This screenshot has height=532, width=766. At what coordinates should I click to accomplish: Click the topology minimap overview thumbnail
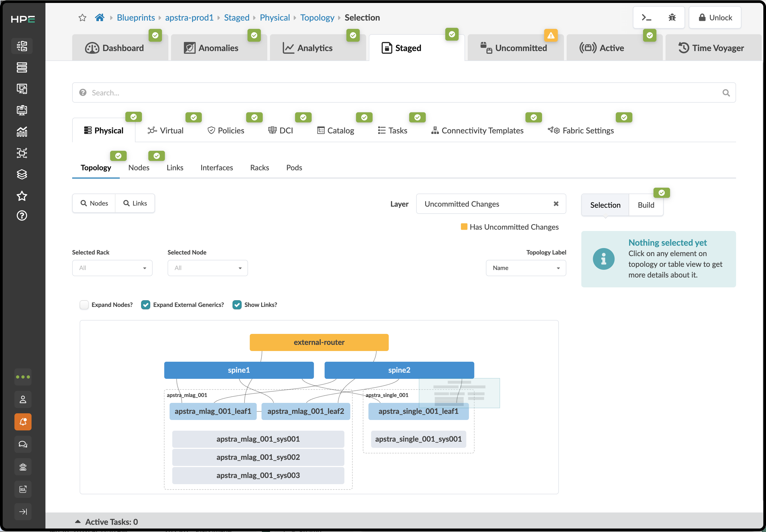tap(459, 393)
